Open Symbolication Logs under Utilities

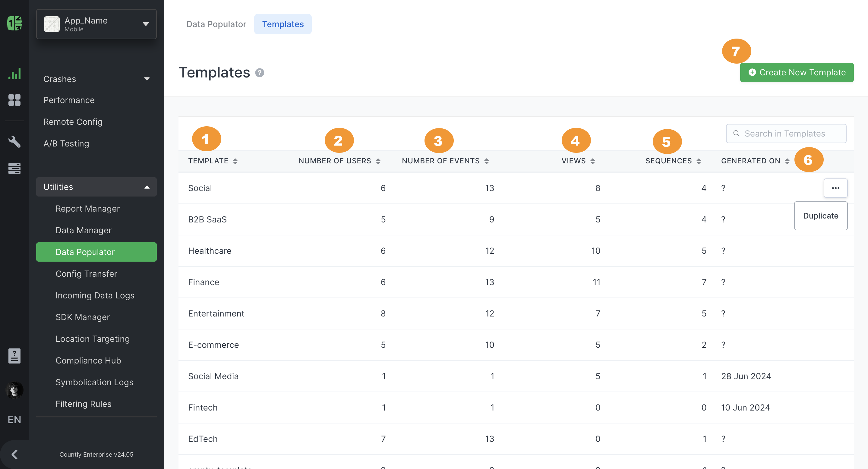[94, 382]
